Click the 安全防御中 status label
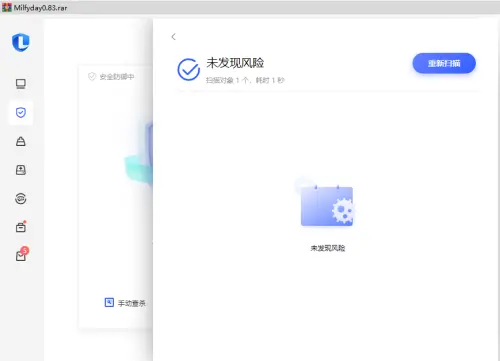 click(117, 77)
